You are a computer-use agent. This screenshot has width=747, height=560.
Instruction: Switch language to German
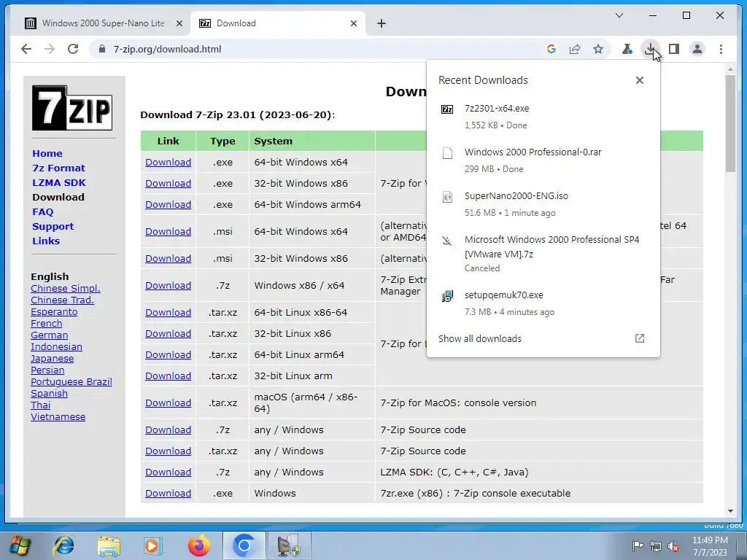(49, 335)
